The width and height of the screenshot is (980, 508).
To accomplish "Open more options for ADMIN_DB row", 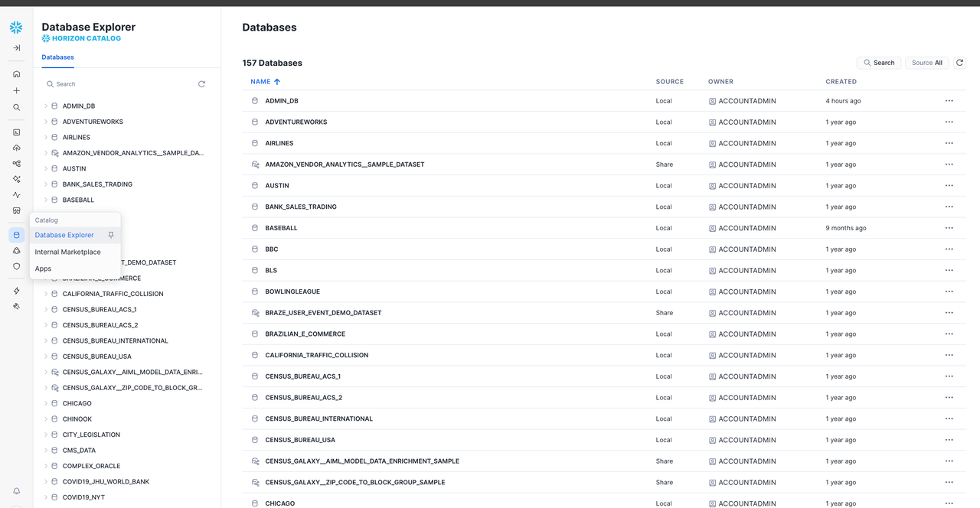I will click(x=949, y=101).
